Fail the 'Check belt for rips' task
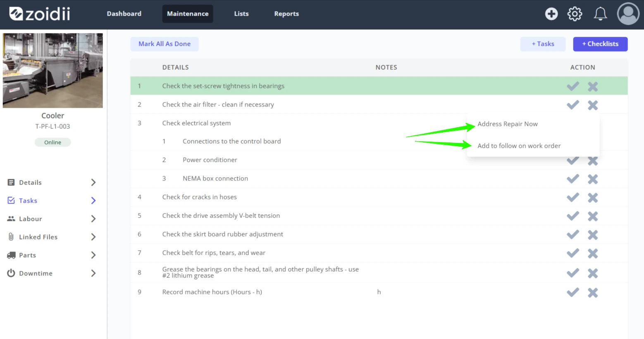The height and width of the screenshot is (339, 644). click(x=593, y=254)
